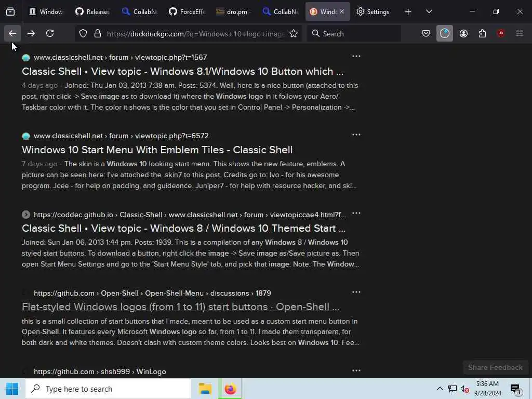
Task: Open more options for WinLogo result
Action: [356, 370]
